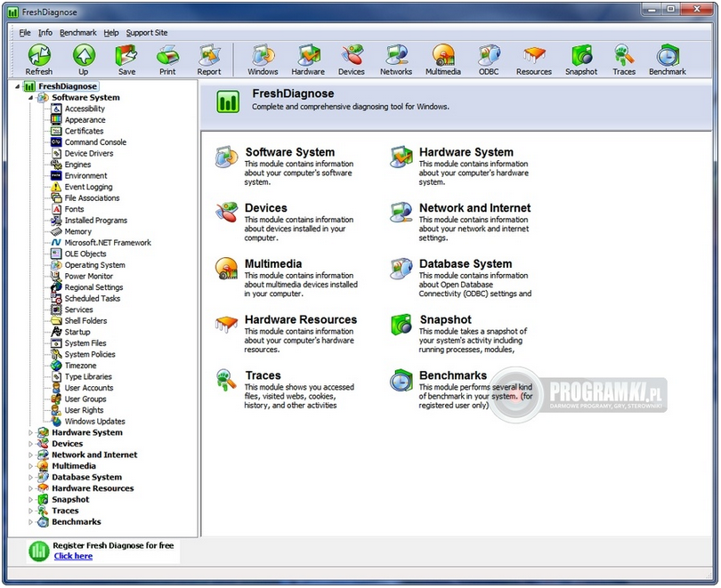The image size is (721, 588).
Task: Click the Network and Internet icon in main panel
Action: click(x=401, y=213)
